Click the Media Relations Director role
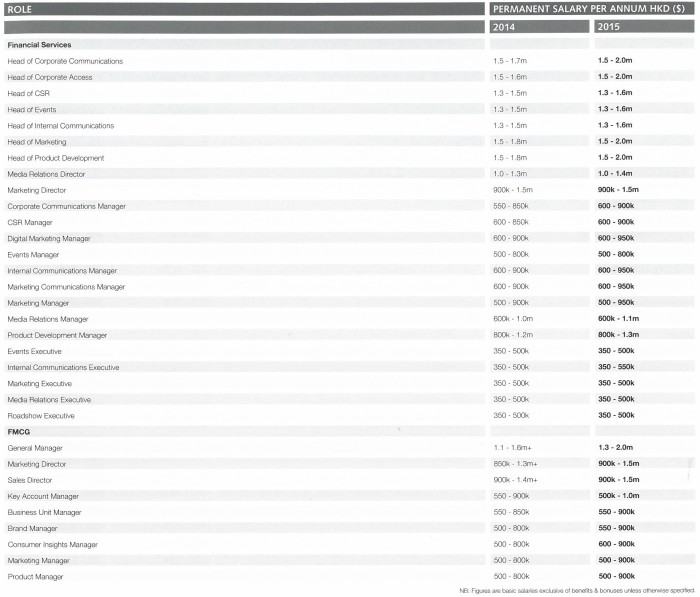Screen dimensions: 700x597 click(46, 174)
